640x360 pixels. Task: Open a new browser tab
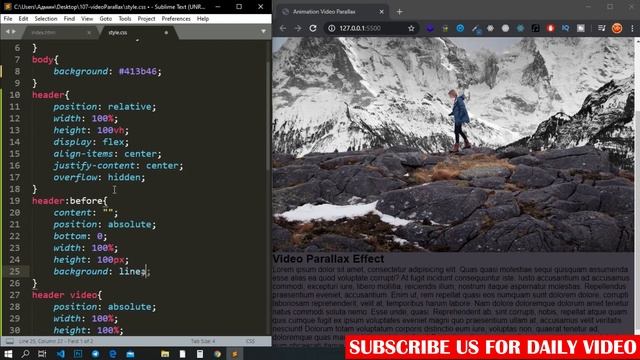tap(399, 12)
